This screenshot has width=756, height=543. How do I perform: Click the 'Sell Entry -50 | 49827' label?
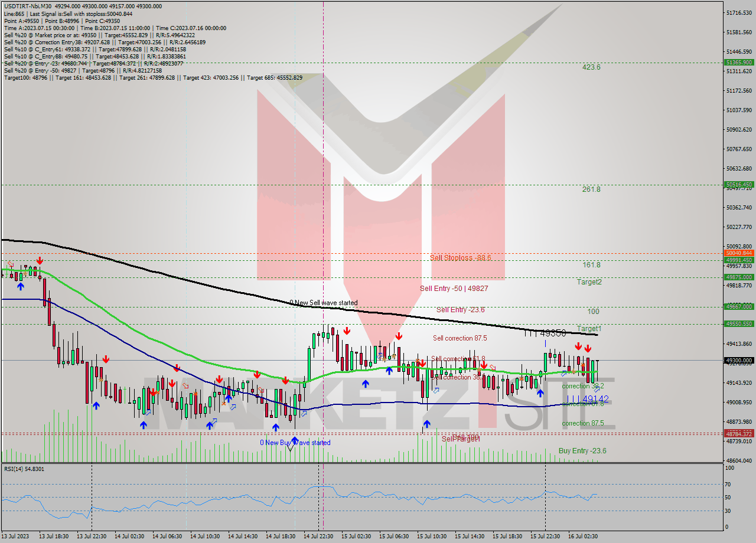point(454,289)
